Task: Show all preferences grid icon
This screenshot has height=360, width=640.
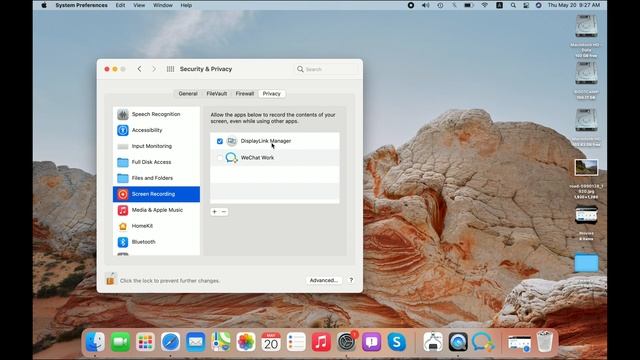Action: click(170, 69)
